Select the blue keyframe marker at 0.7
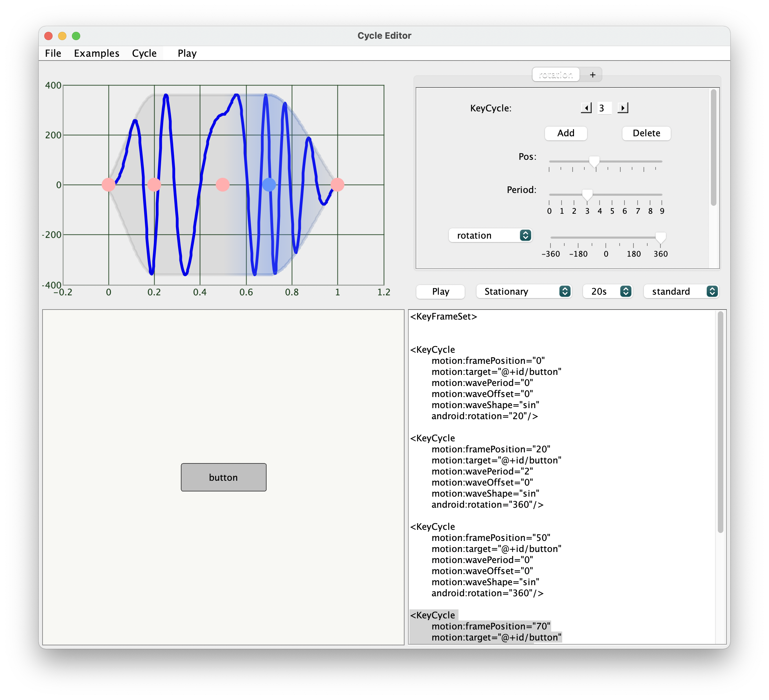769x700 pixels. coord(269,185)
